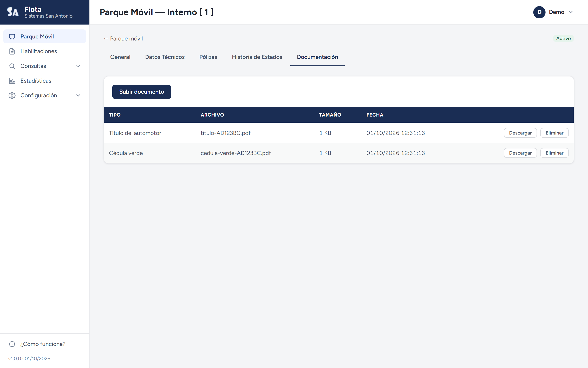Switch to the General tab

pos(120,57)
